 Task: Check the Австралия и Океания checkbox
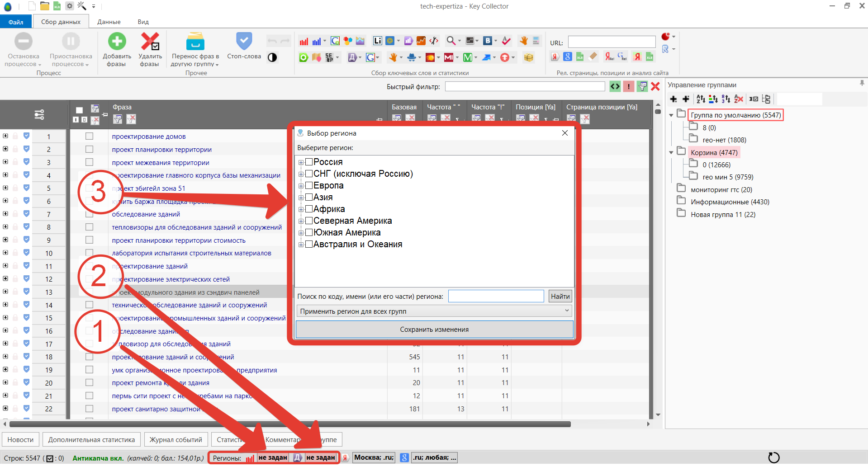(x=309, y=244)
